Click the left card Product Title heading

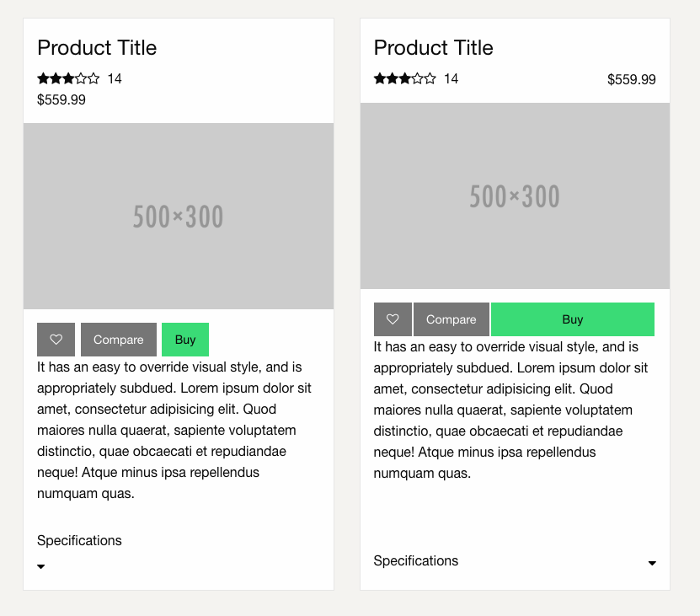click(x=97, y=47)
